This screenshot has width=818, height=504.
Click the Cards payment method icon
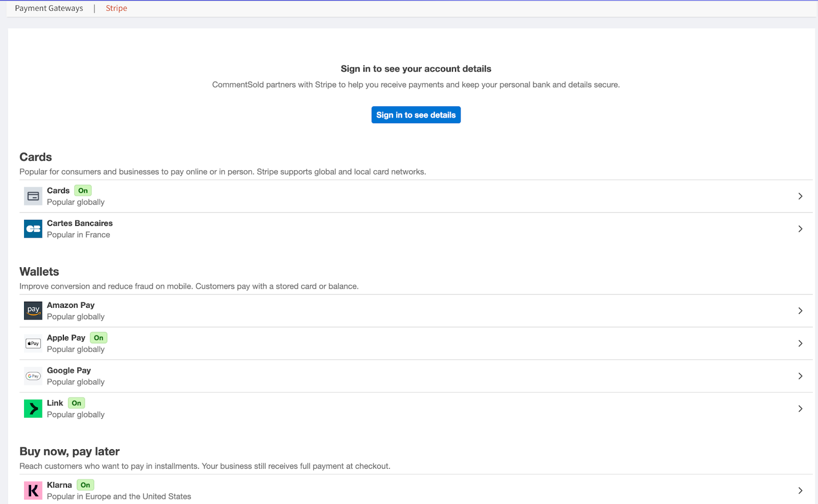[x=33, y=196]
